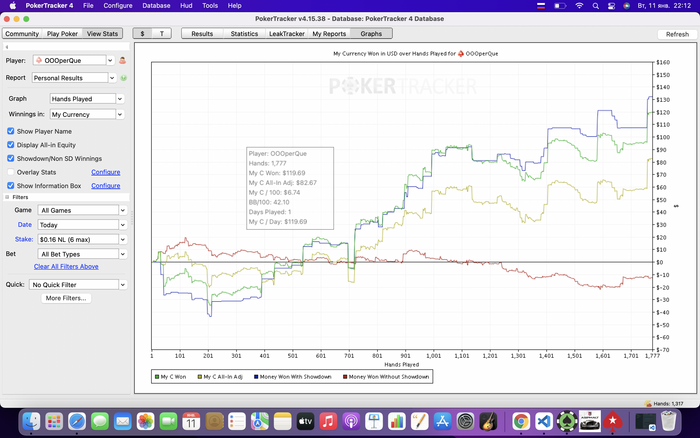Open the Quick filter dropdown
Image resolution: width=700 pixels, height=438 pixels.
[x=78, y=284]
